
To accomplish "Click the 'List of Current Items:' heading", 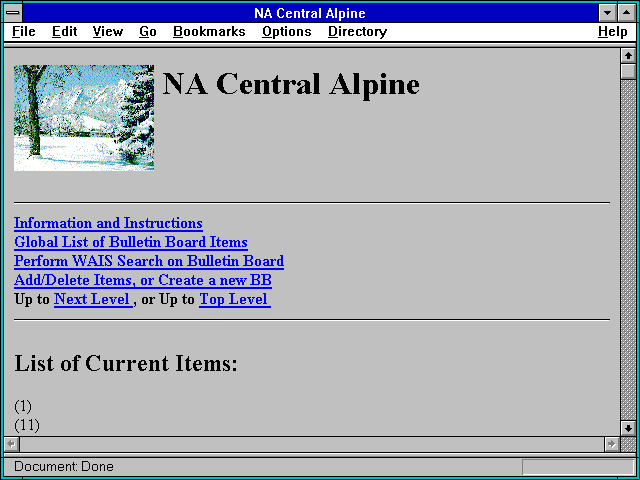I will [x=126, y=363].
